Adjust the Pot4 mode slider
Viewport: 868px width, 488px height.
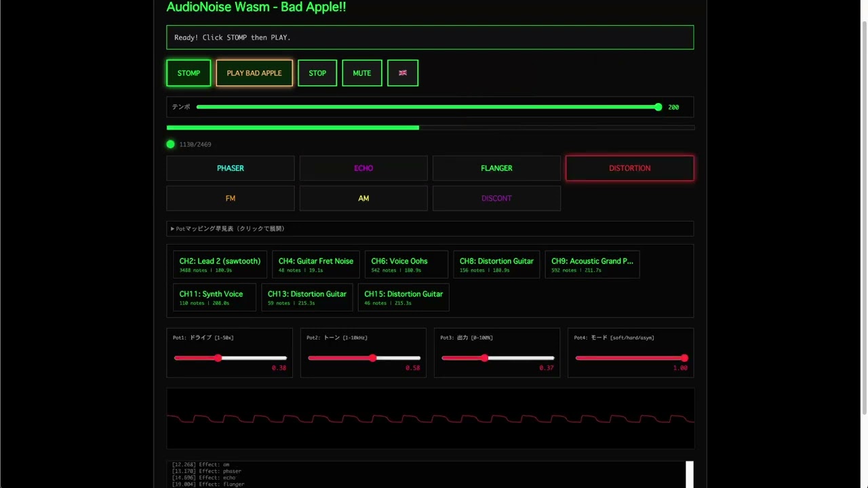point(631,358)
